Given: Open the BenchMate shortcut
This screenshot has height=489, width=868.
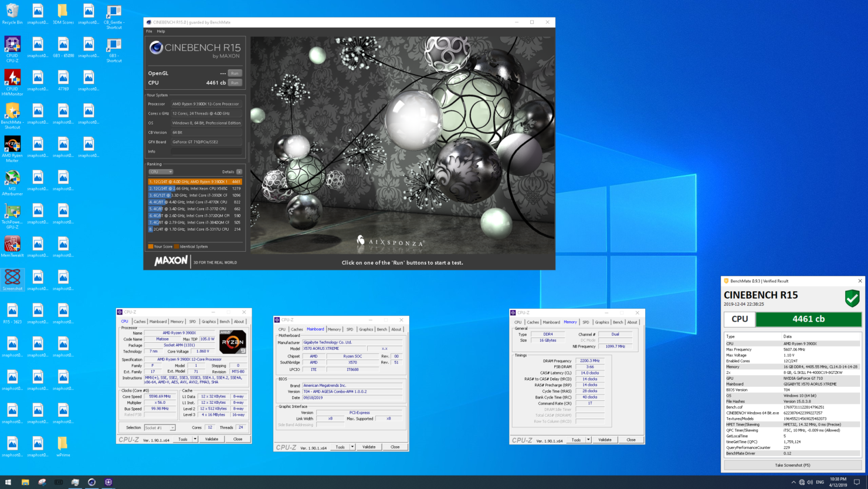Looking at the screenshot, I should coord(12,112).
